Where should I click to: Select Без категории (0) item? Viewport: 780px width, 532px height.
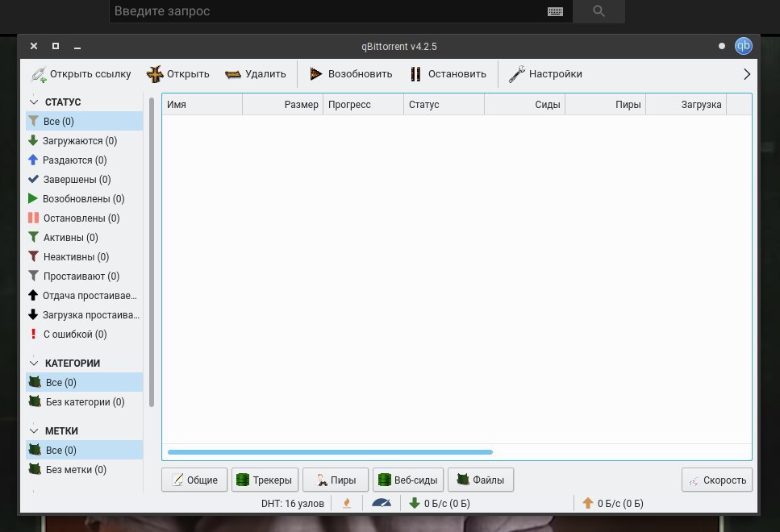pyautogui.click(x=84, y=401)
